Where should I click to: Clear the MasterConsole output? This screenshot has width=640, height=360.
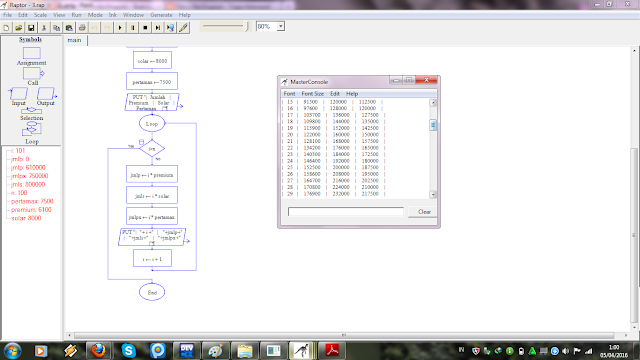tap(424, 212)
